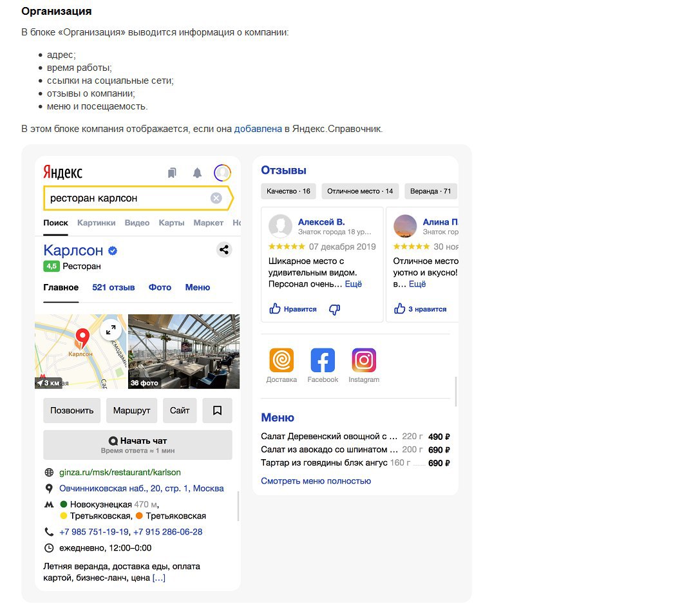Open the добавлена link
This screenshot has height=606, width=700.
pyautogui.click(x=258, y=129)
